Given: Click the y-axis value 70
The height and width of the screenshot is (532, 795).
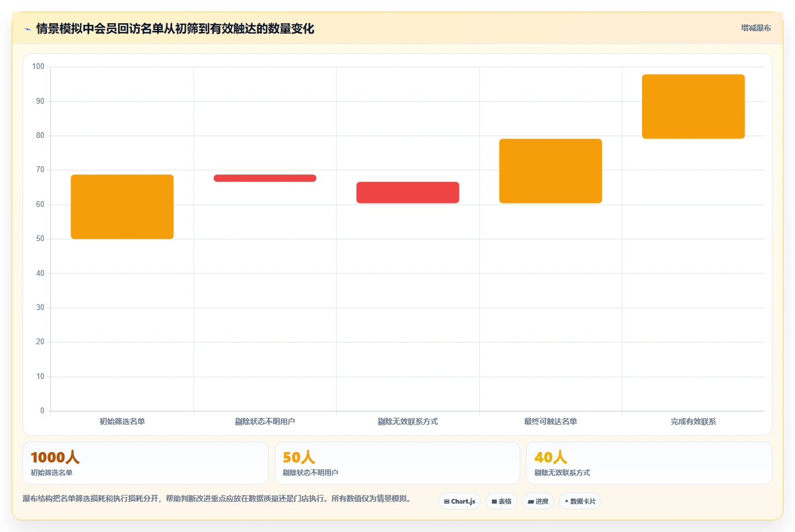Looking at the screenshot, I should point(40,170).
